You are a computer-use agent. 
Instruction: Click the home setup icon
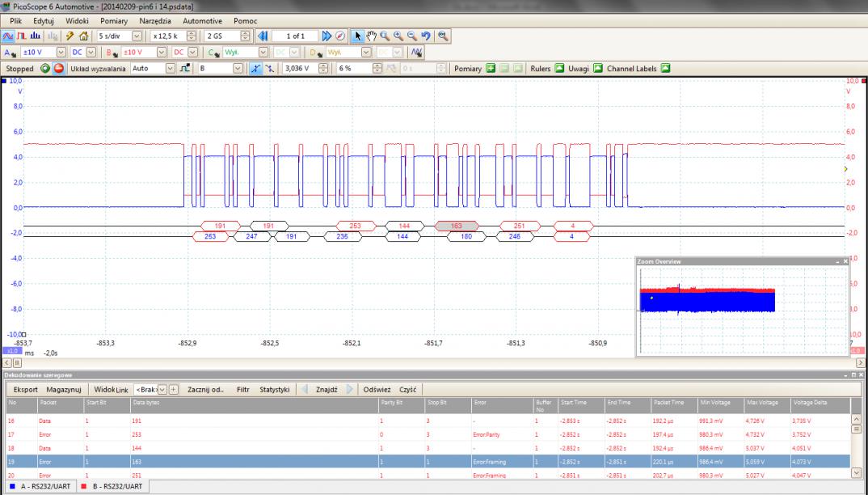[83, 36]
